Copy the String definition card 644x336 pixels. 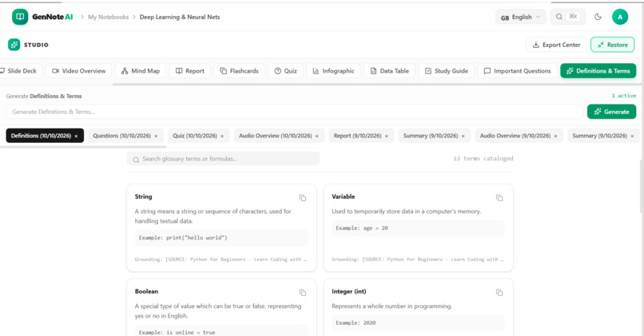(x=303, y=198)
